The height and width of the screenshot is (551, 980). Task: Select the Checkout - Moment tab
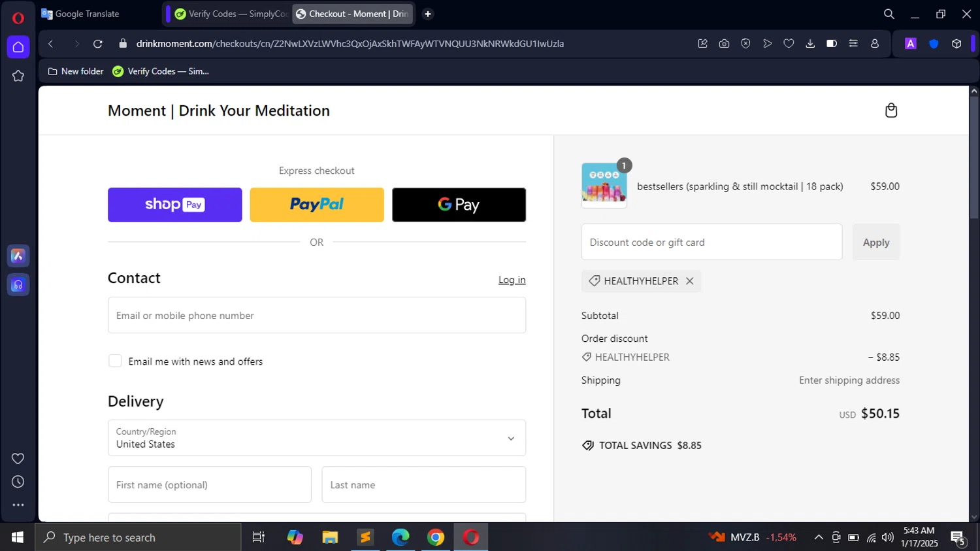pos(353,14)
